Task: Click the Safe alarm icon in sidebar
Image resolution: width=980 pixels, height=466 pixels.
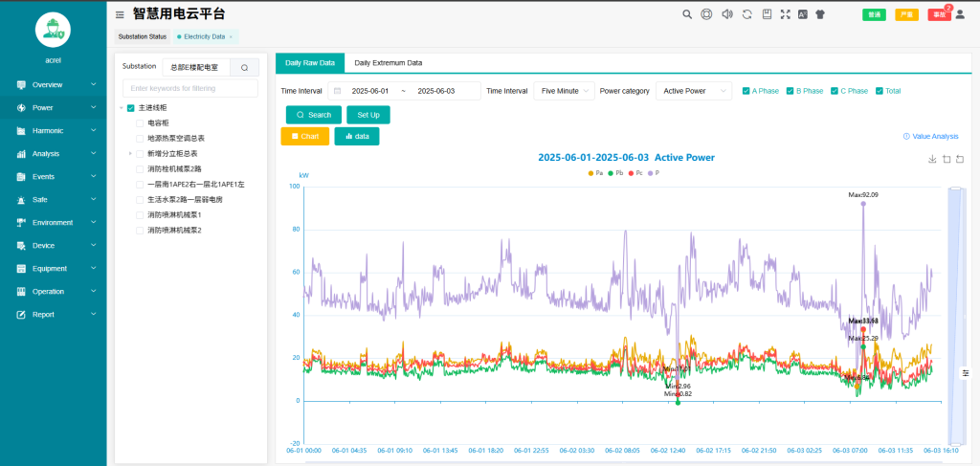Action: pyautogui.click(x=21, y=200)
